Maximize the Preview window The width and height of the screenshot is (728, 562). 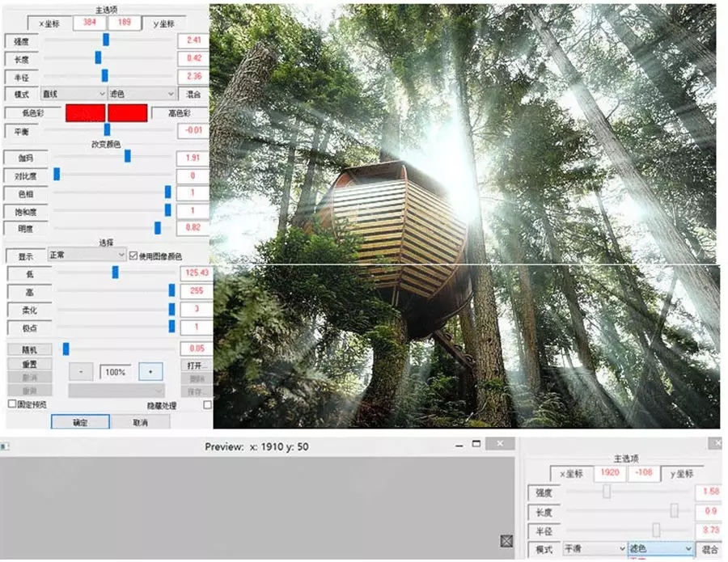476,444
